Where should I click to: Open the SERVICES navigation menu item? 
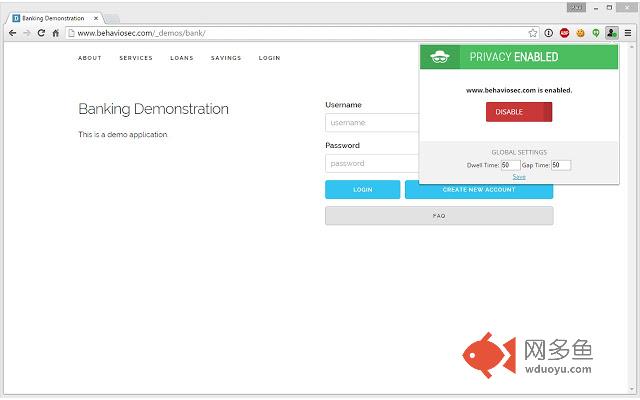click(x=136, y=58)
